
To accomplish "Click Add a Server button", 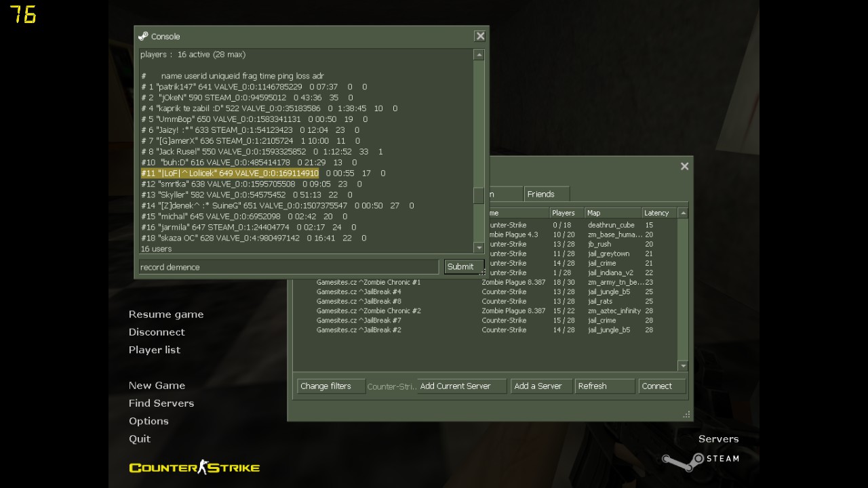I will pos(541,386).
